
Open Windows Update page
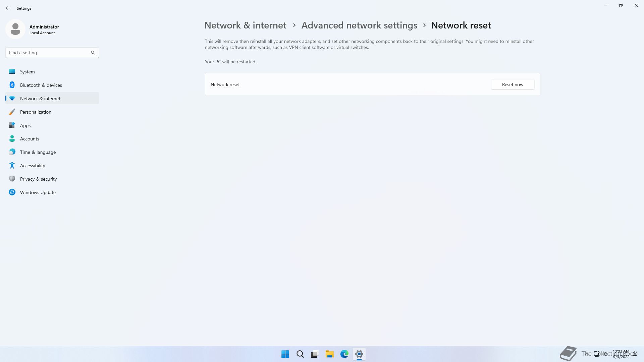(x=52, y=192)
